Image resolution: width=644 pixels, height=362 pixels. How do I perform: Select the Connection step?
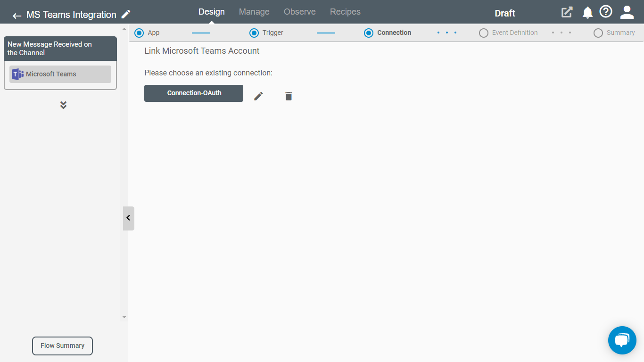coord(388,33)
